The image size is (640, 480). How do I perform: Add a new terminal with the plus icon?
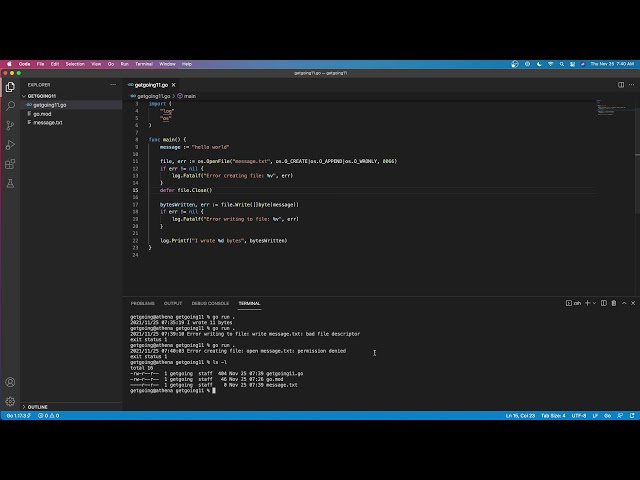click(587, 303)
